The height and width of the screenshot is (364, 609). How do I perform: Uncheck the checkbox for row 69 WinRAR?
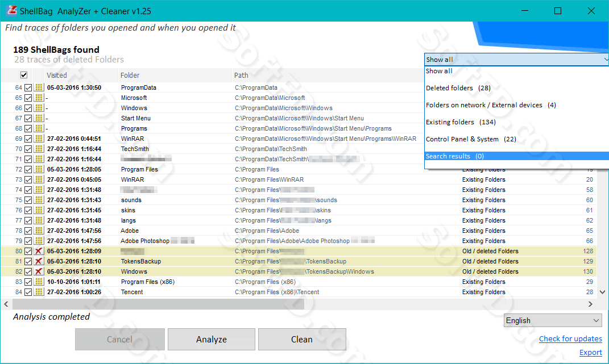pos(28,139)
